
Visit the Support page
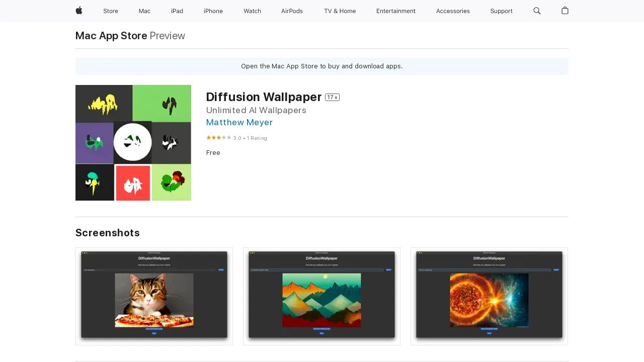[x=501, y=11]
